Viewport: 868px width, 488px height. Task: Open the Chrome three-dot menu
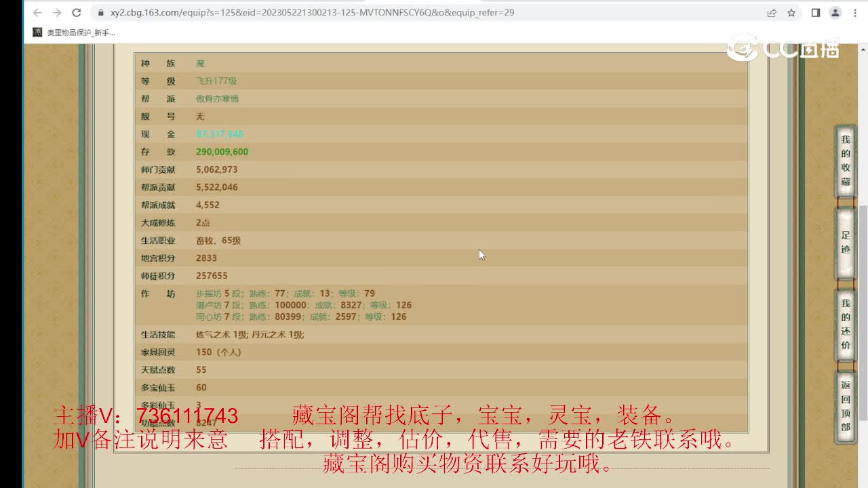coord(854,12)
